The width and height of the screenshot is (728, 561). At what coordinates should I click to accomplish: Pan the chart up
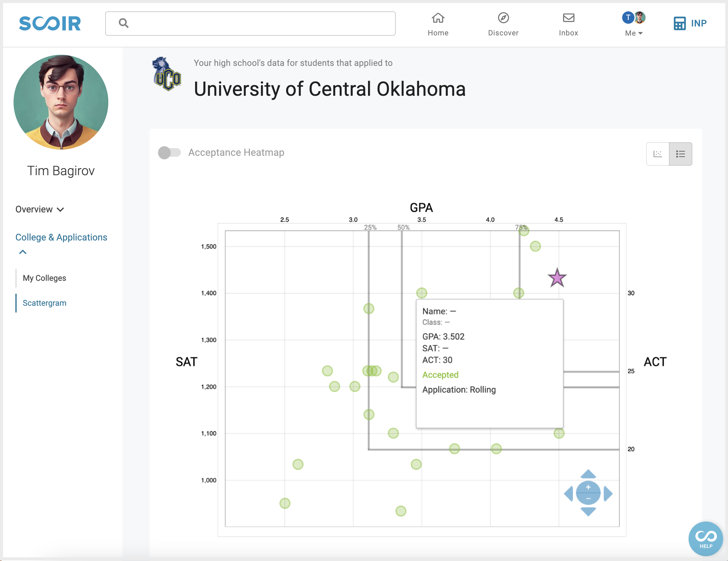588,474
